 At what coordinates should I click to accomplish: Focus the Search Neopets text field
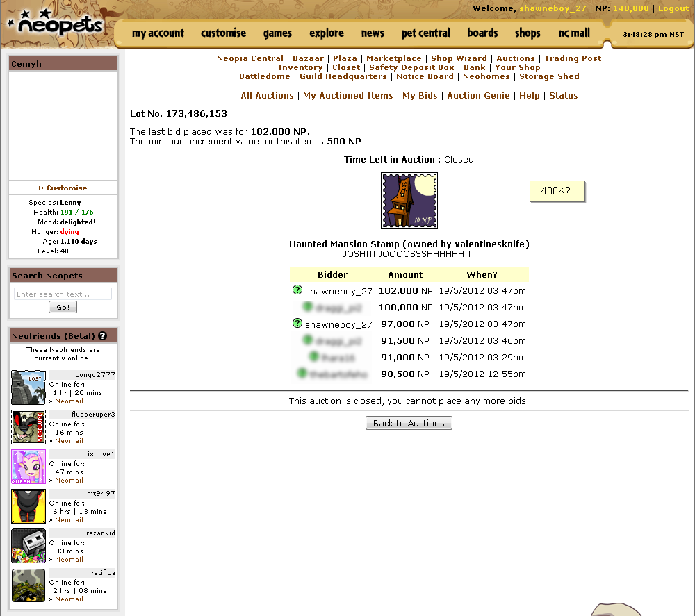click(63, 294)
